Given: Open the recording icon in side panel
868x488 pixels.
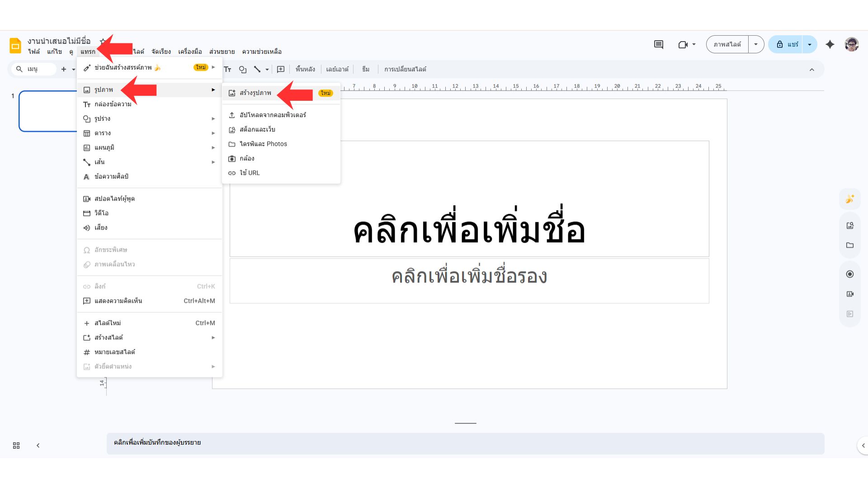Looking at the screenshot, I should (x=850, y=274).
